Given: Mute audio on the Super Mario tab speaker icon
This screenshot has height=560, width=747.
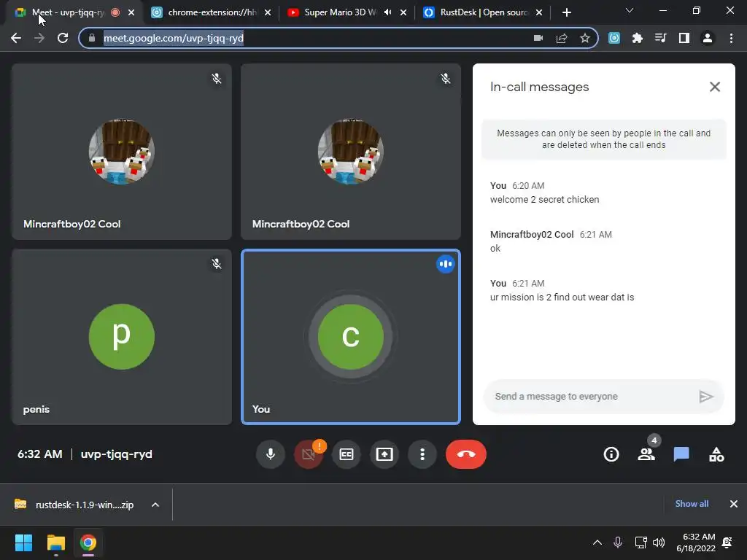Looking at the screenshot, I should pyautogui.click(x=388, y=12).
